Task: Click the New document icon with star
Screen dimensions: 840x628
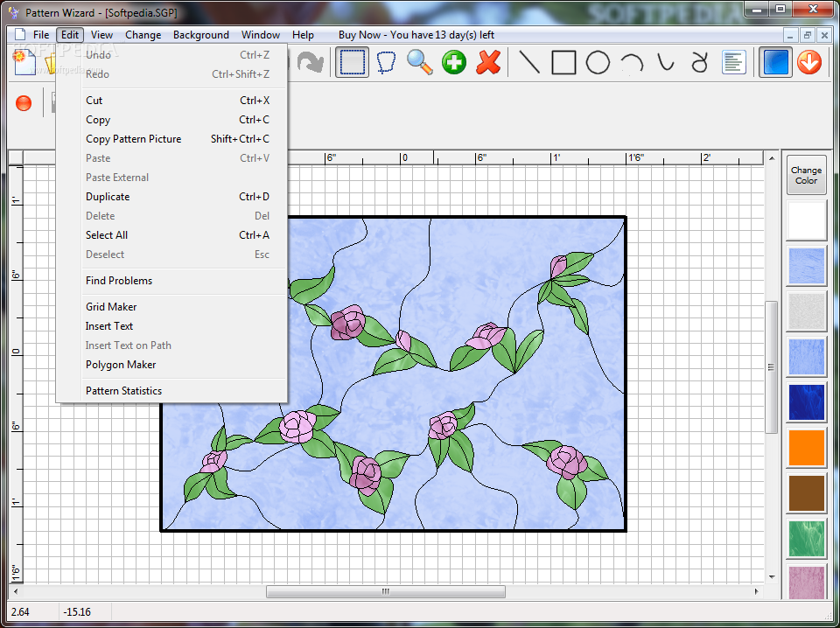Action: click(x=23, y=63)
